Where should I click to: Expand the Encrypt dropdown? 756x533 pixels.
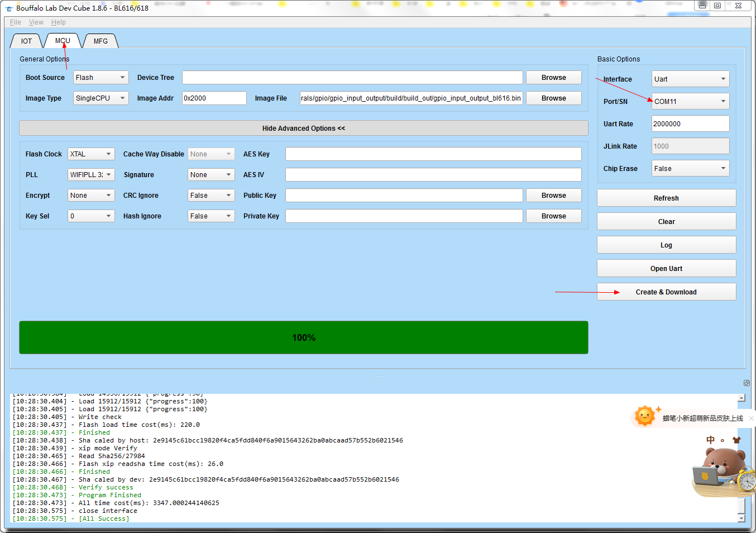pyautogui.click(x=91, y=196)
